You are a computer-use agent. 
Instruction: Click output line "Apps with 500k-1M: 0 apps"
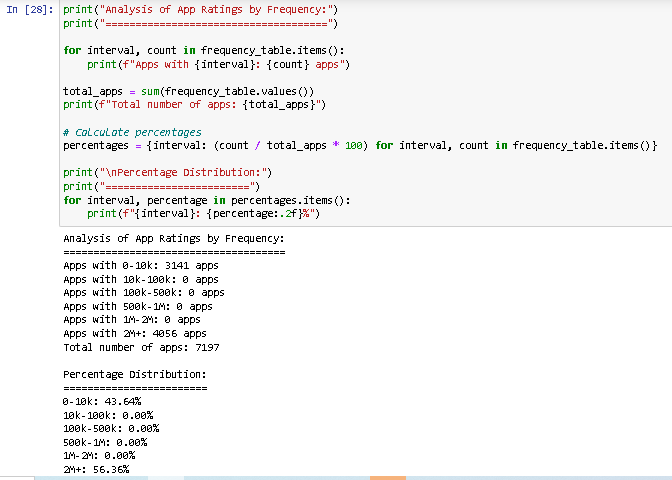[x=138, y=306]
